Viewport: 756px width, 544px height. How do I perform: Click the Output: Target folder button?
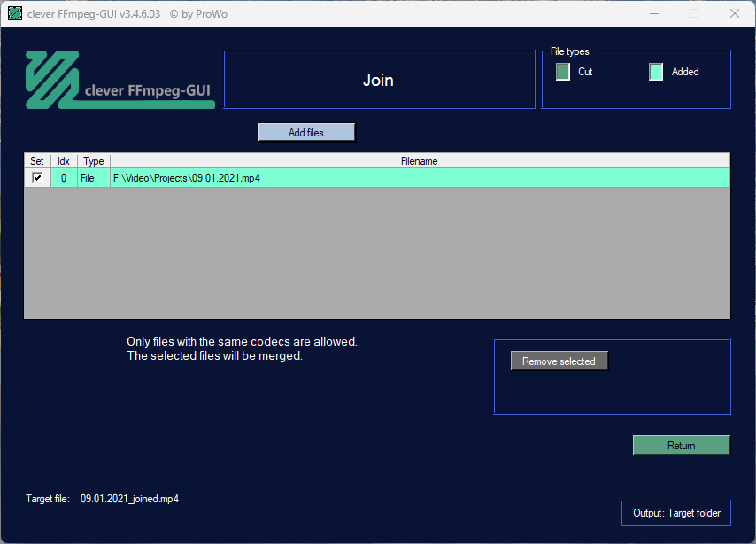point(676,513)
